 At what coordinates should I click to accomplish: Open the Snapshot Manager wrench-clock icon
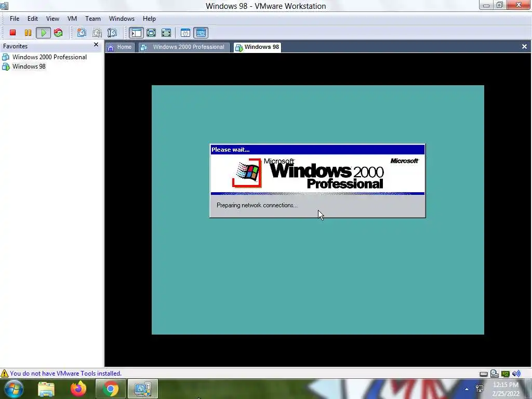click(112, 33)
